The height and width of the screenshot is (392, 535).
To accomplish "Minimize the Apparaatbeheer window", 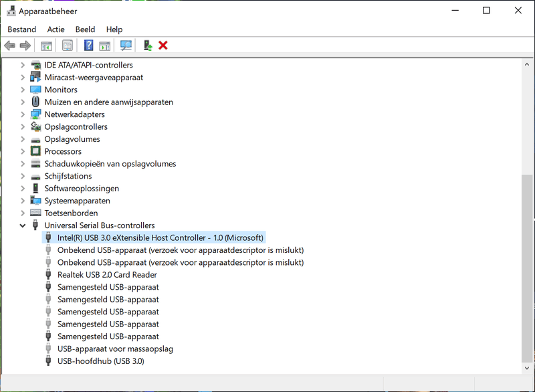I will (455, 11).
